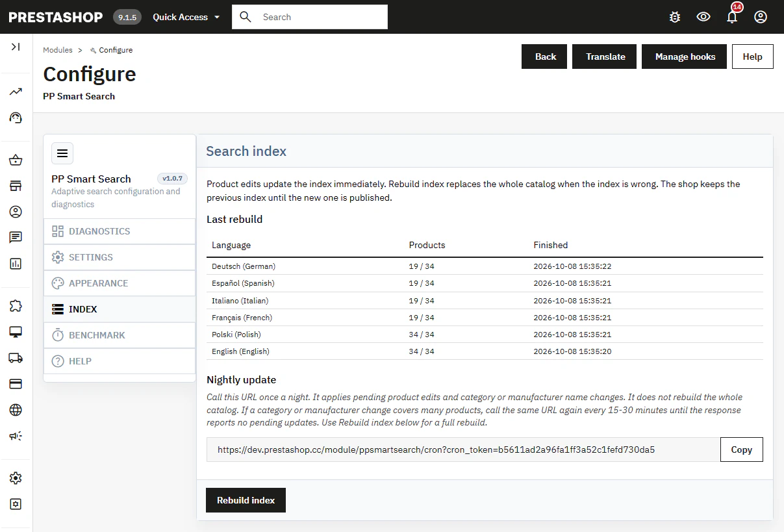784x532 pixels.
Task: Open the headset assistance icon in sidebar
Action: pyautogui.click(x=16, y=118)
